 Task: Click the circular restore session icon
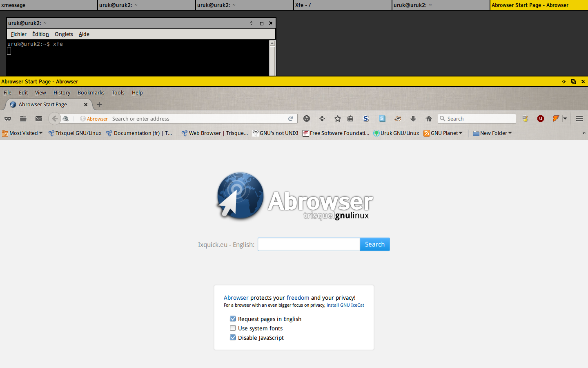(x=307, y=119)
